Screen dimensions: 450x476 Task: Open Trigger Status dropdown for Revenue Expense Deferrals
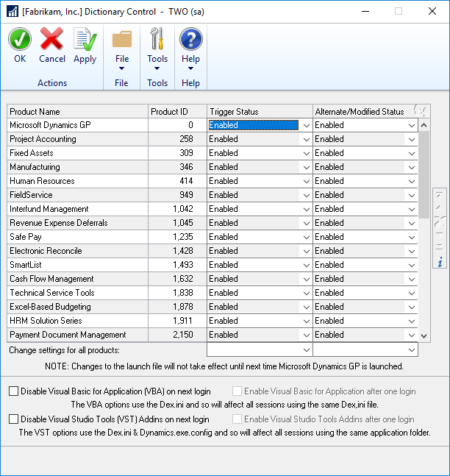coord(306,223)
